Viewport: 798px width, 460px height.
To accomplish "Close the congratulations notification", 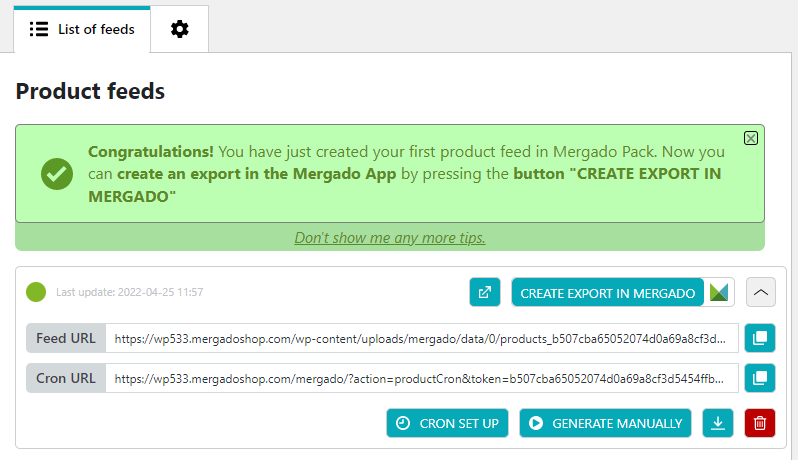I will pos(751,138).
